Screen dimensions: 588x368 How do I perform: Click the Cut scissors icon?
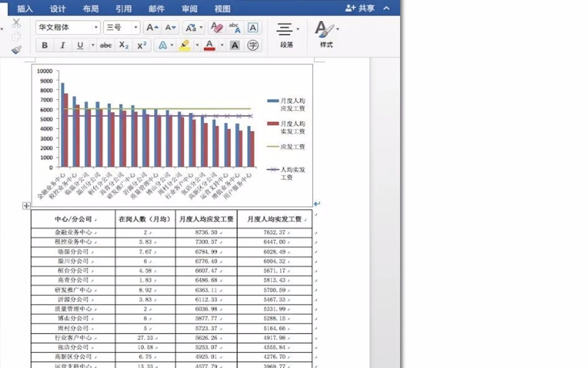(16, 23)
